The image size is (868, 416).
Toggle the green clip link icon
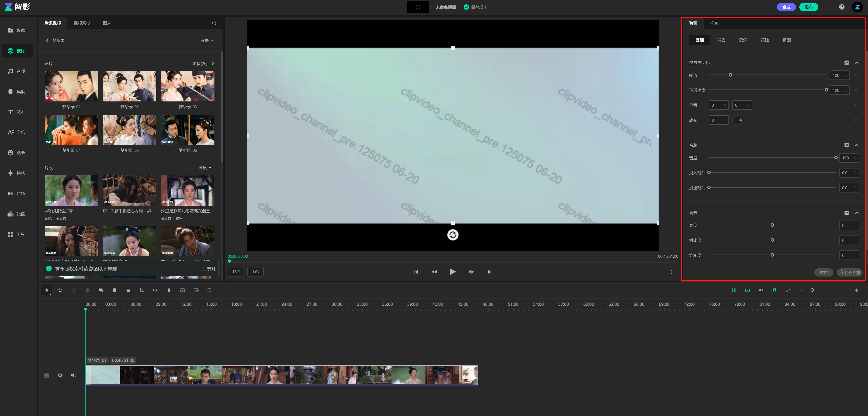point(747,290)
